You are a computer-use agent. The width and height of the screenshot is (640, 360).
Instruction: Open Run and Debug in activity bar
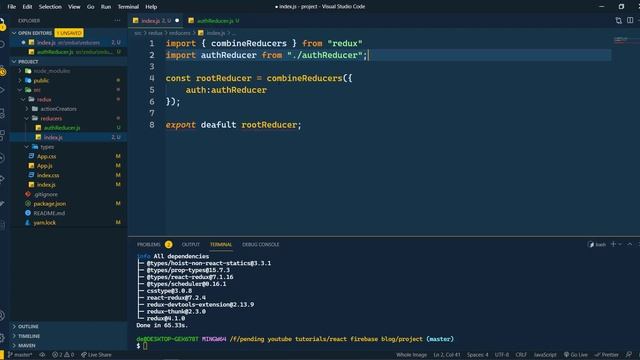coord(2,90)
